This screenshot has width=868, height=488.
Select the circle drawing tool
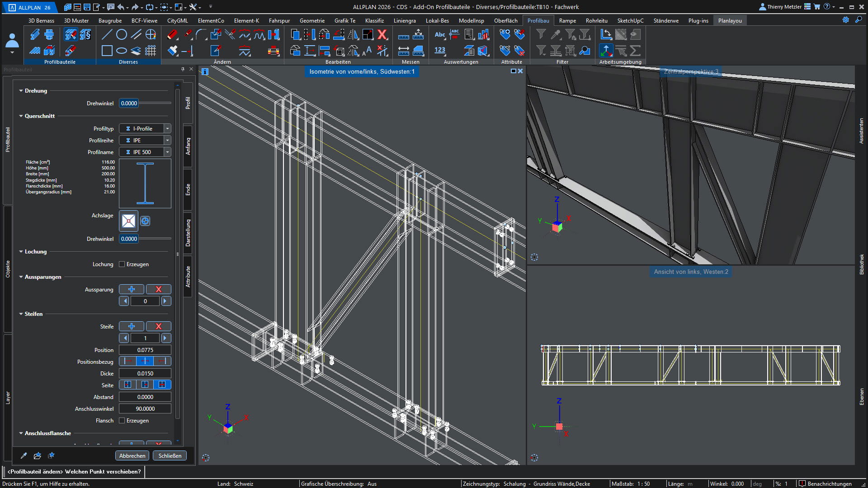121,35
